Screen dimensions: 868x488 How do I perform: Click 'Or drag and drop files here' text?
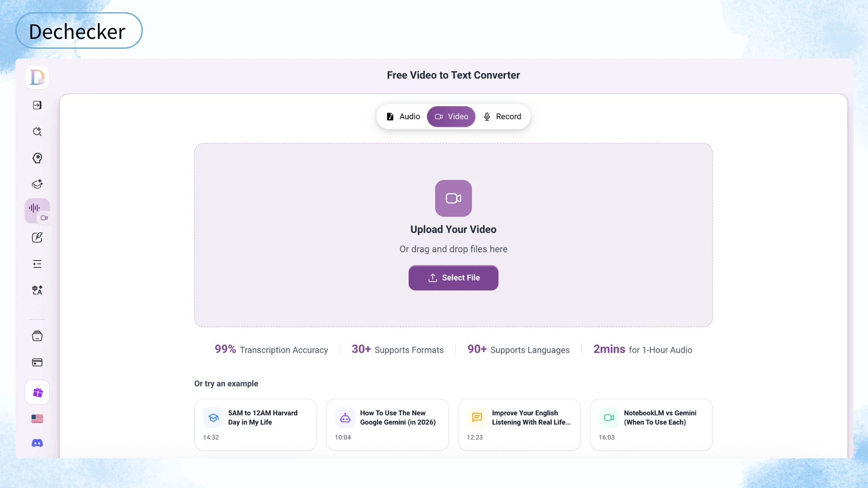click(453, 249)
